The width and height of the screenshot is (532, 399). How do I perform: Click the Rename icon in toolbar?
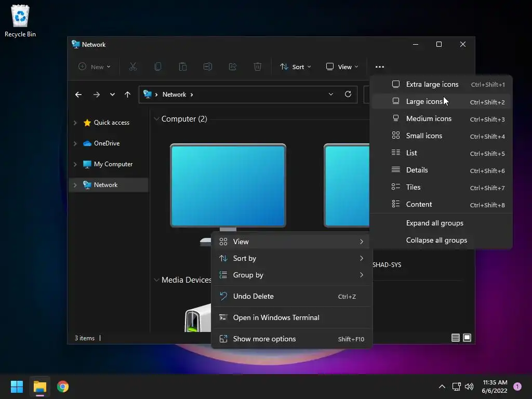pos(208,66)
